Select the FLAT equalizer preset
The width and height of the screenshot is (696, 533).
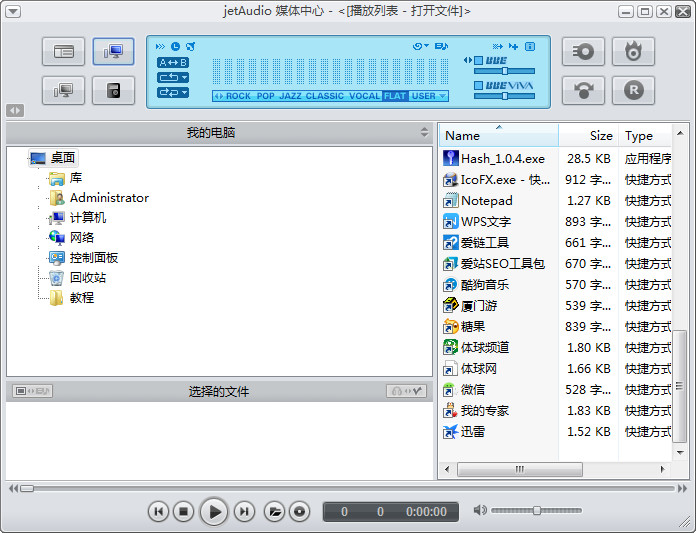[395, 96]
